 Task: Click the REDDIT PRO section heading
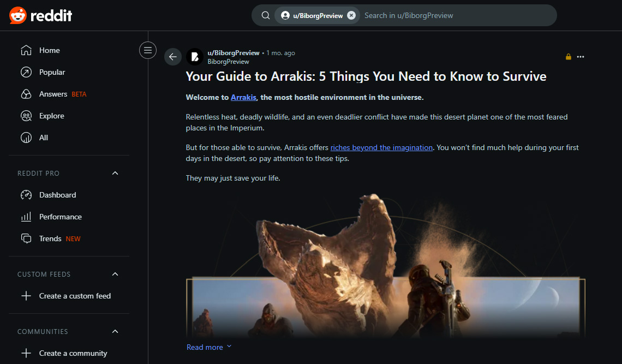click(x=39, y=174)
